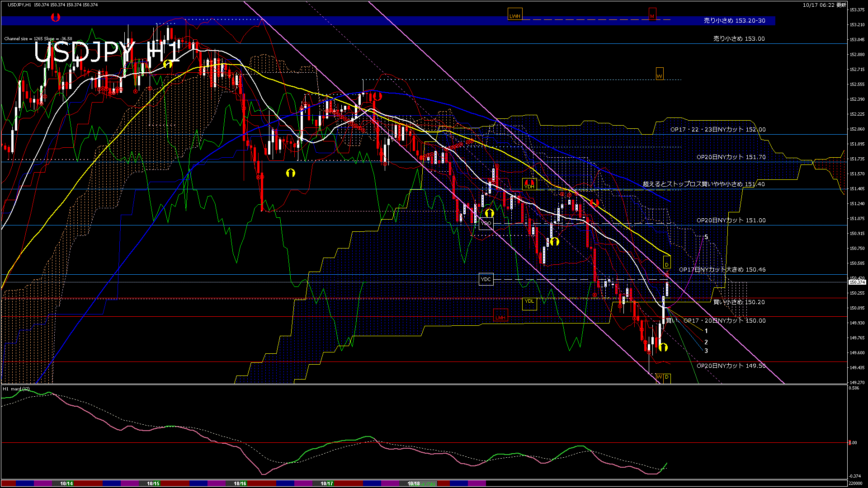Click the 10/14 date marker on timeline
Image resolution: width=868 pixels, height=488 pixels.
pyautogui.click(x=66, y=483)
